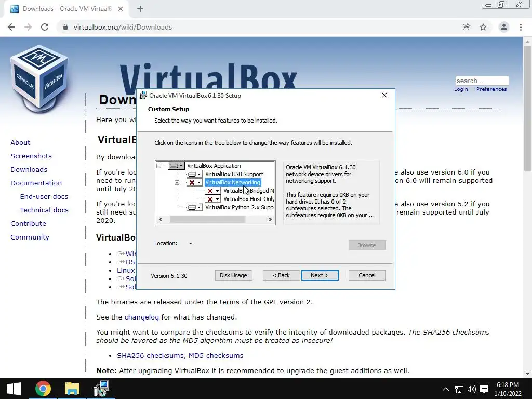Open the End-user docs link
This screenshot has height=399, width=532.
tap(44, 197)
